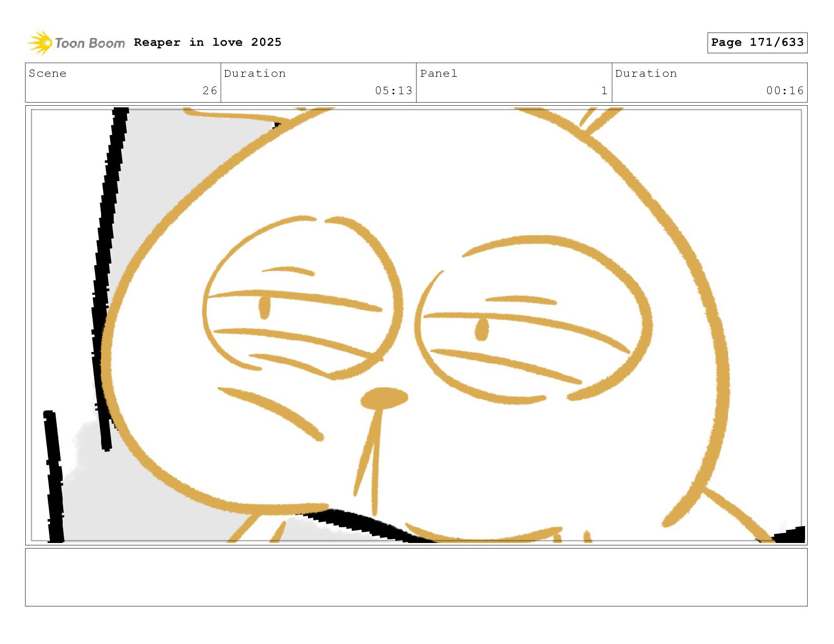
Task: Select the panel number '1'
Action: [604, 90]
